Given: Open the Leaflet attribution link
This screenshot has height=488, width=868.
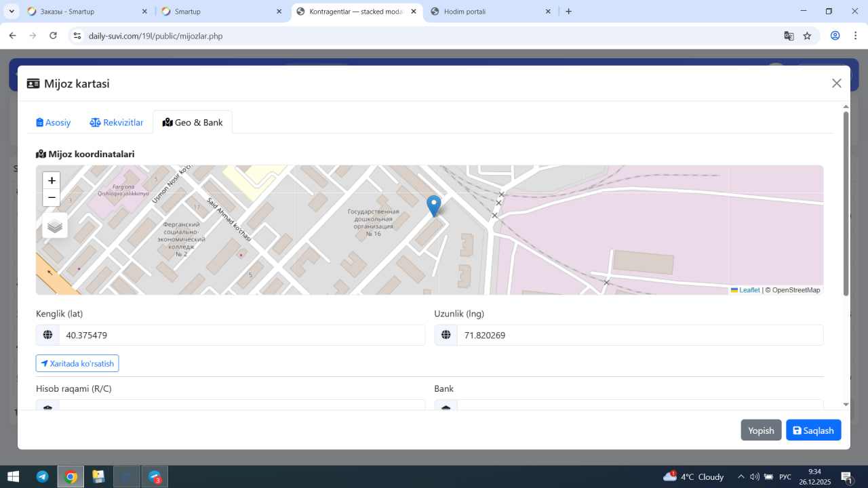Looking at the screenshot, I should [749, 290].
